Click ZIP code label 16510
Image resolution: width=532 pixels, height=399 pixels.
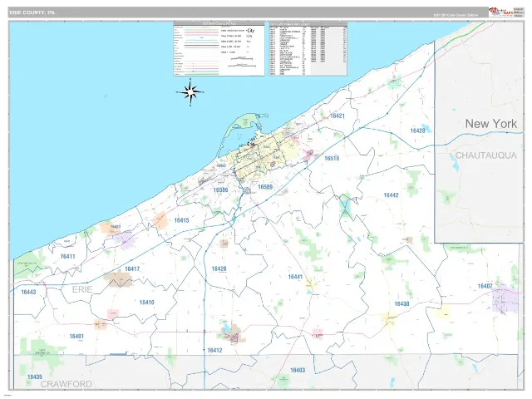332,159
